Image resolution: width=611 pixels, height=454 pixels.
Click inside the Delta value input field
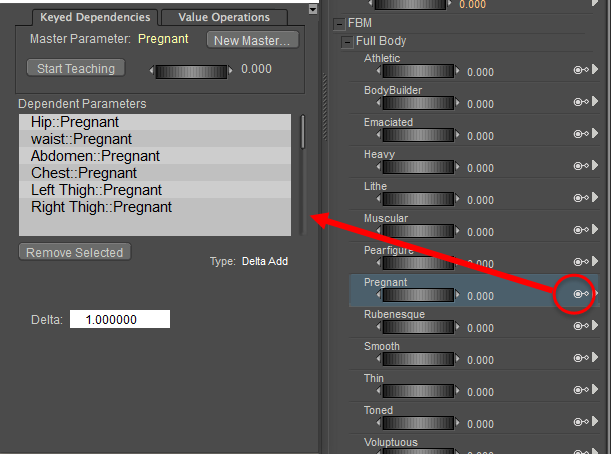(120, 319)
